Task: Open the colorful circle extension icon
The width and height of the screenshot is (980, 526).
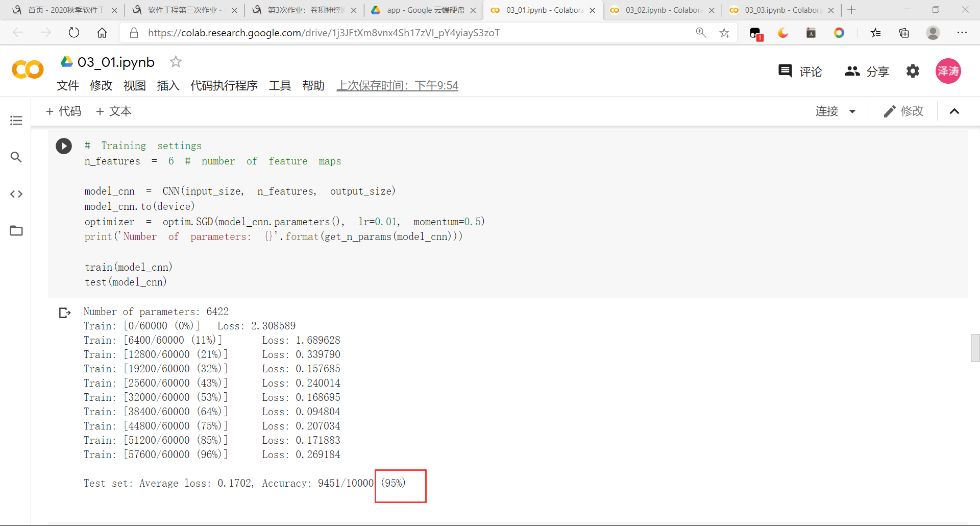Action: [x=839, y=33]
